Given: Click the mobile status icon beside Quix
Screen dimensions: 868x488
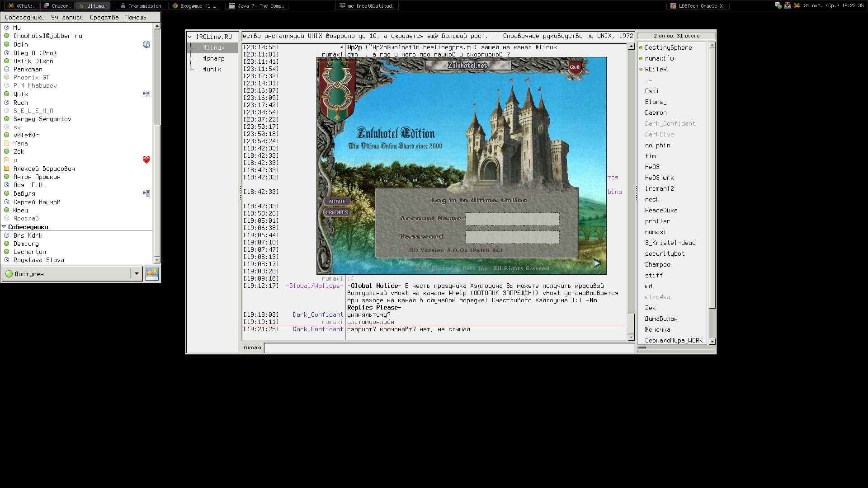Looking at the screenshot, I should (x=146, y=94).
